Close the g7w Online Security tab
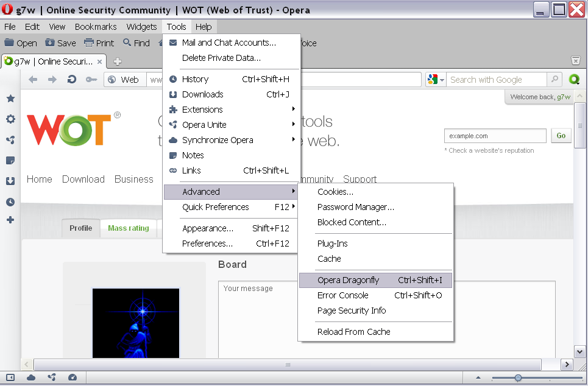This screenshot has width=588, height=386. pyautogui.click(x=99, y=62)
